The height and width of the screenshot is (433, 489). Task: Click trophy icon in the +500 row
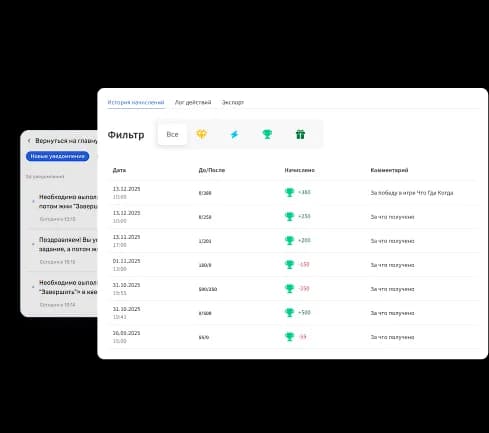click(289, 313)
